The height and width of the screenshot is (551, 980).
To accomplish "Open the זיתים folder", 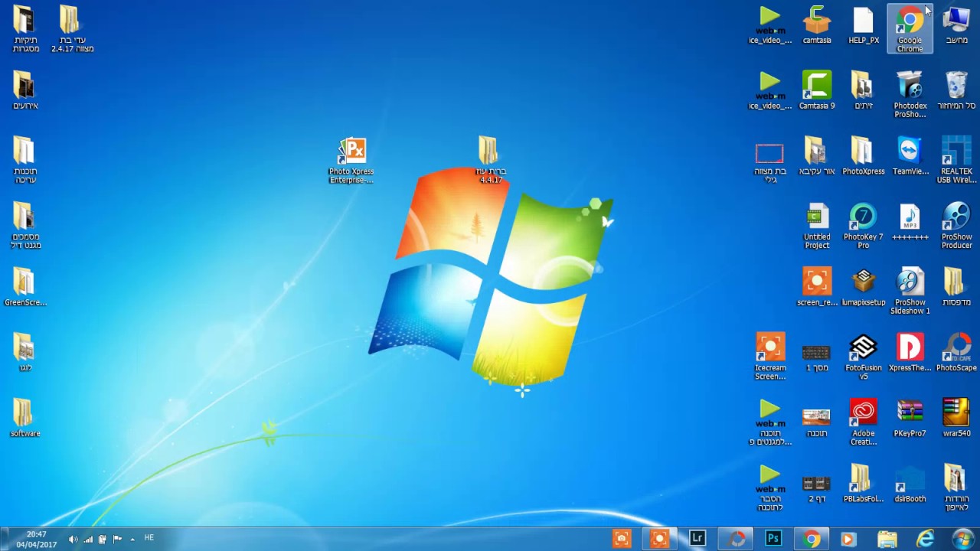I will [x=864, y=90].
